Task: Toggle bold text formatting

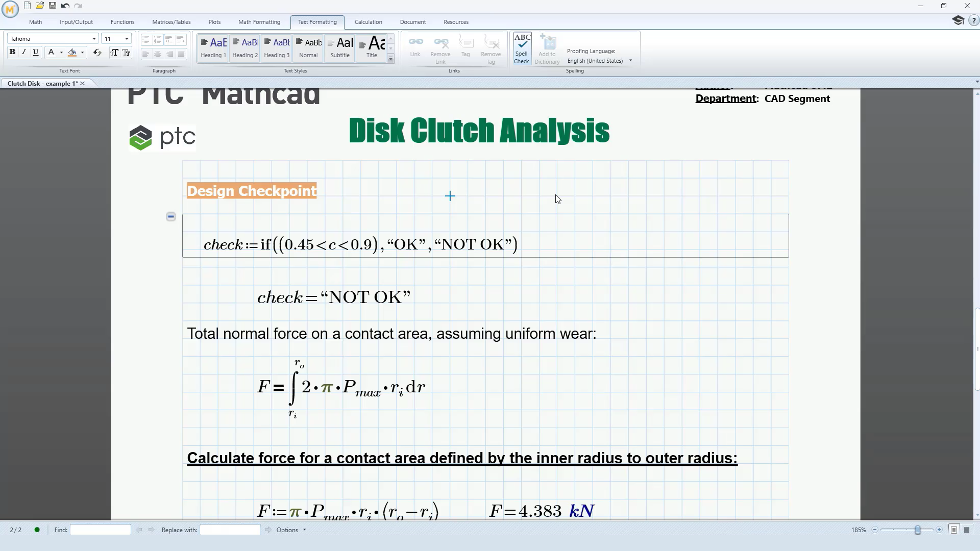Action: click(12, 52)
